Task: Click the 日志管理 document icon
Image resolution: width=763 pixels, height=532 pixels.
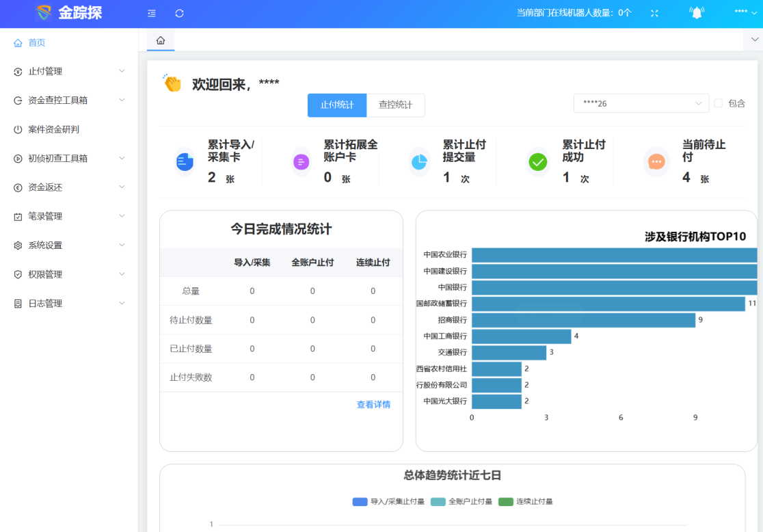Action: 18,304
